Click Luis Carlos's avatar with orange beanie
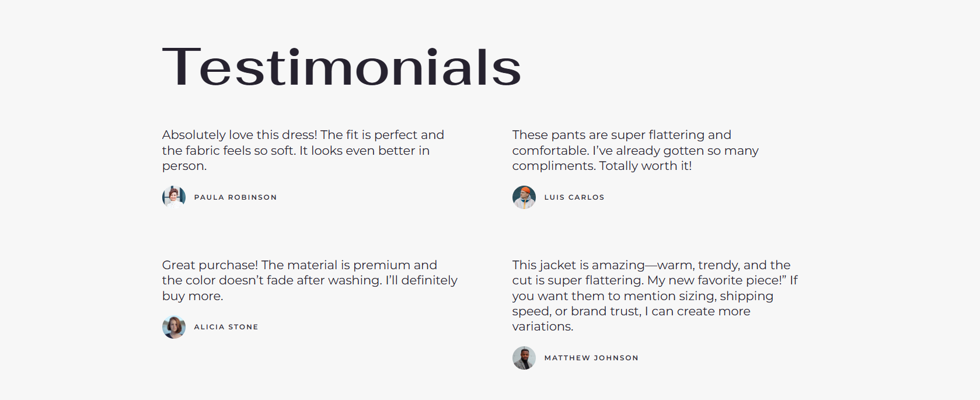The width and height of the screenshot is (980, 400). tap(524, 197)
